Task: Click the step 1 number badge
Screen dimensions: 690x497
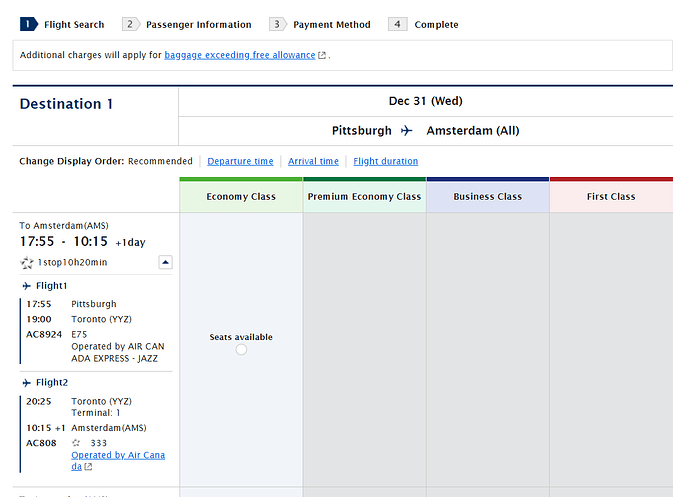Action: [28, 24]
